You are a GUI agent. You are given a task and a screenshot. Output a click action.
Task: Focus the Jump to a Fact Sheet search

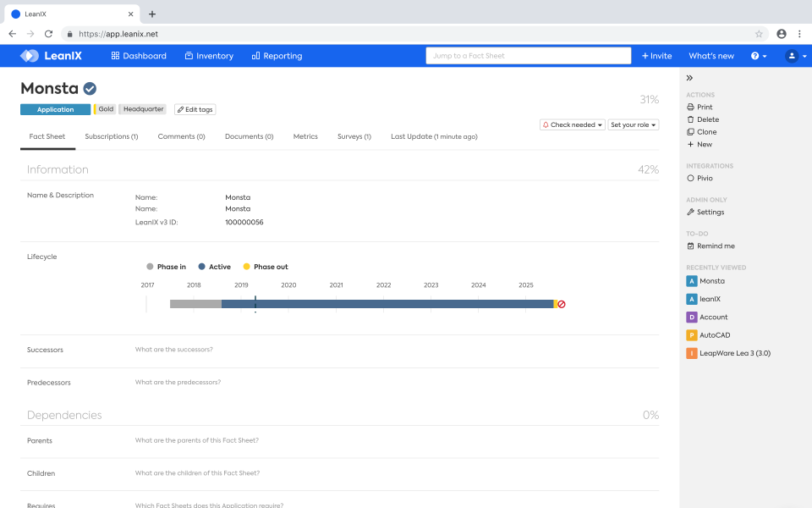click(528, 56)
